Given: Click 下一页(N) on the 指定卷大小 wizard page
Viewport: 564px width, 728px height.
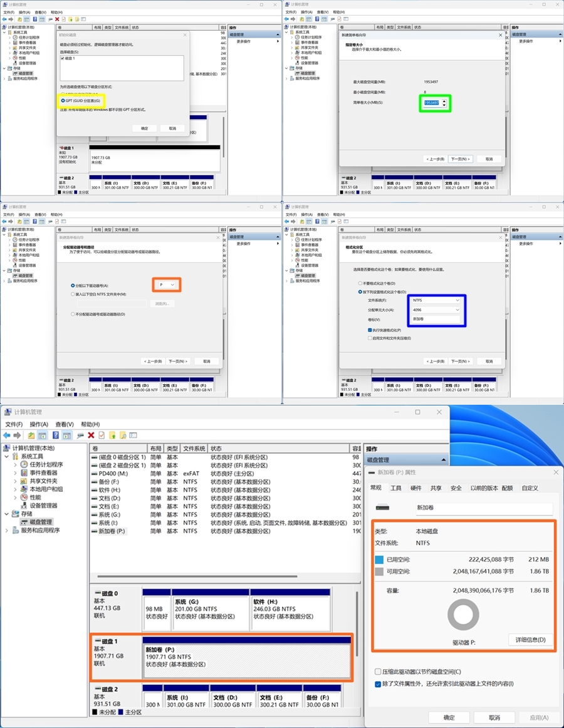Looking at the screenshot, I should tap(461, 159).
